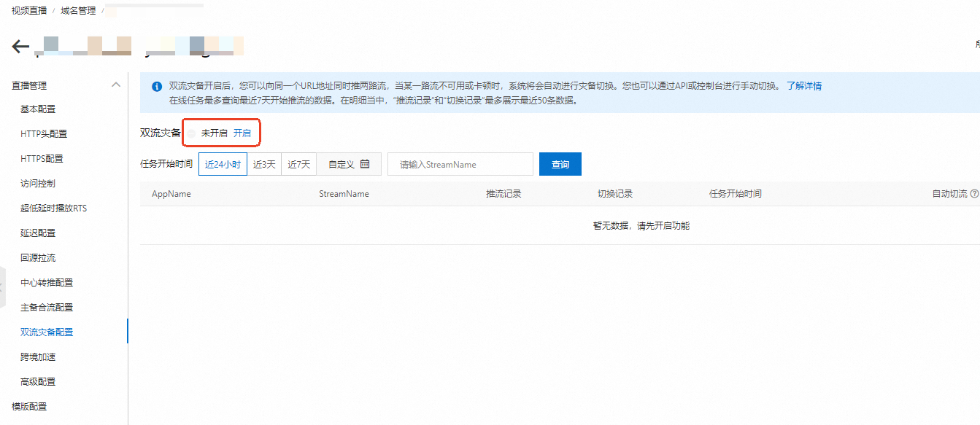Open 访问控制 in the sidebar
This screenshot has height=425, width=980.
coord(38,184)
